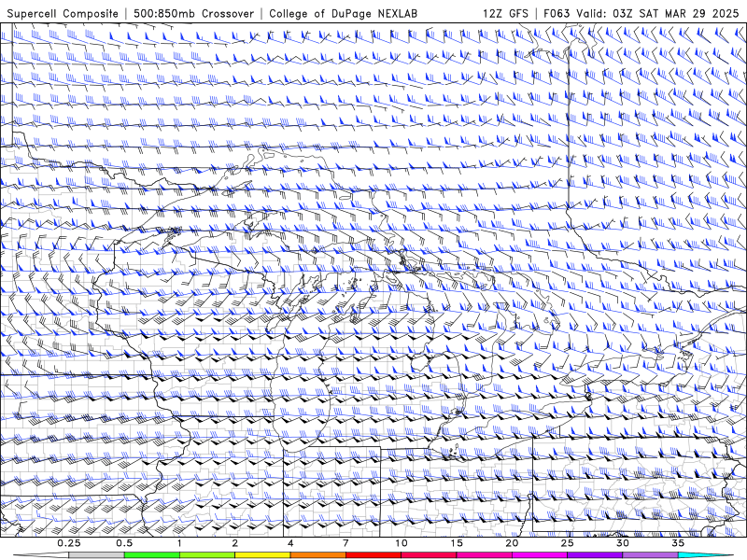Click the legend value 2
Viewport: 747px width, 560px height.
(x=235, y=543)
